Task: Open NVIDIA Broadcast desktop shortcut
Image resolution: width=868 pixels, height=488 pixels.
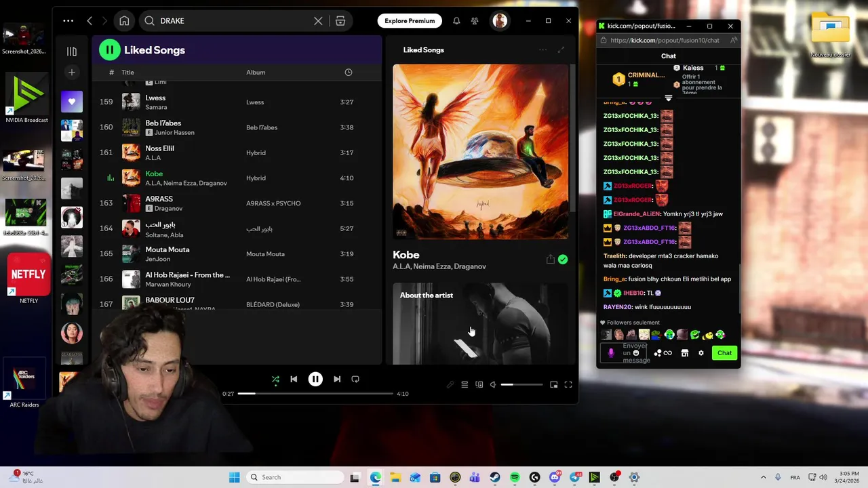Action: [x=26, y=98]
